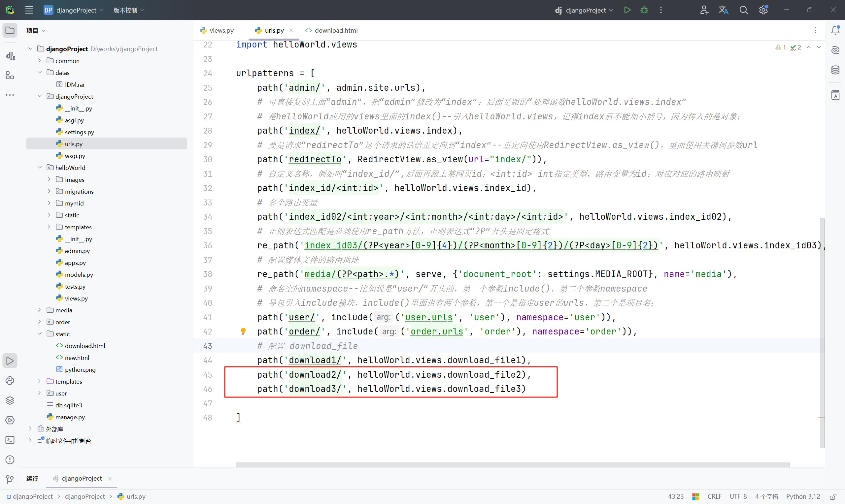
Task: Expand the 外部库 node
Action: click(x=30, y=429)
